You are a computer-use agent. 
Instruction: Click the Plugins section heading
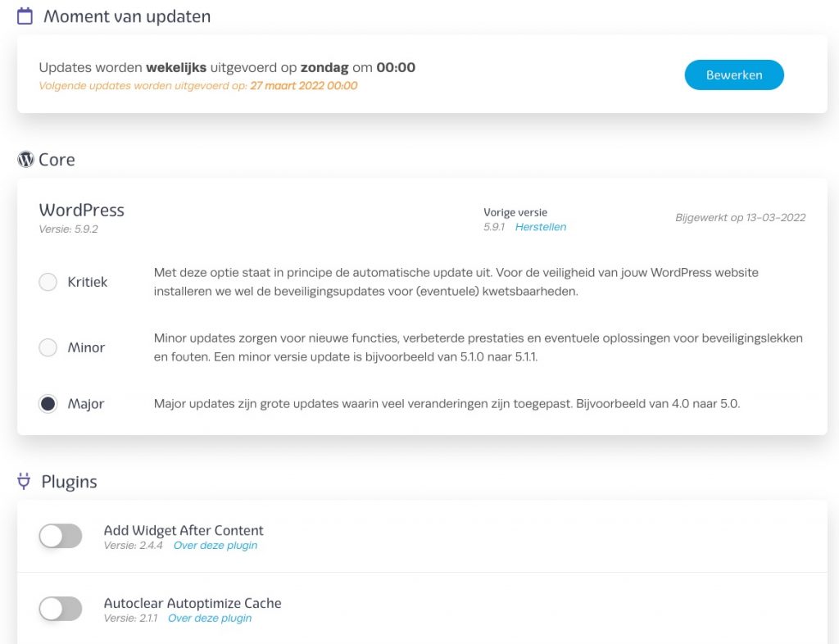(x=69, y=482)
